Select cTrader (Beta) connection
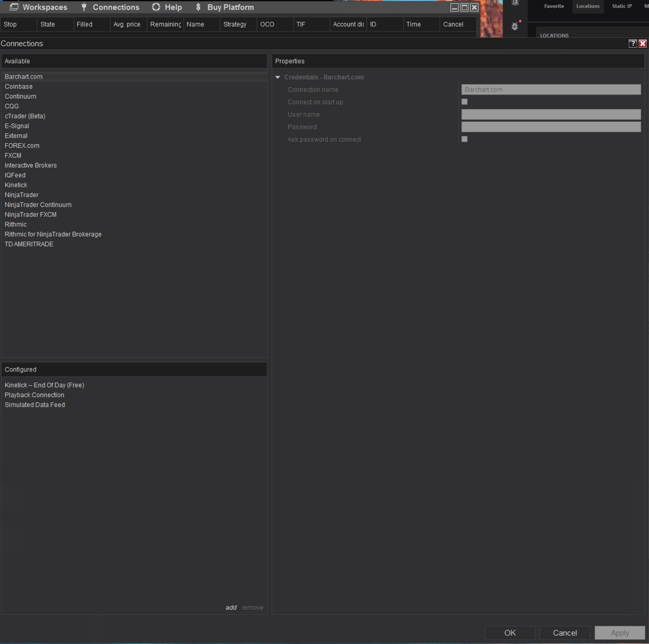649x644 pixels. point(134,116)
